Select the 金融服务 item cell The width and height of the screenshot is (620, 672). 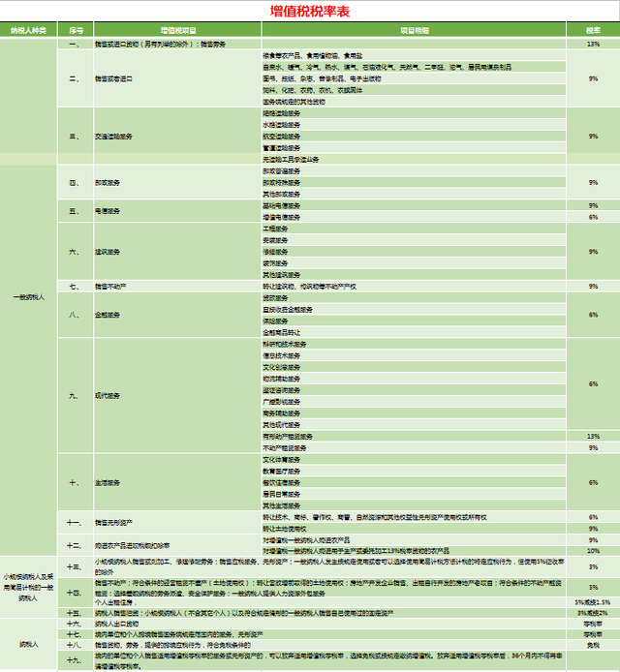coord(177,315)
